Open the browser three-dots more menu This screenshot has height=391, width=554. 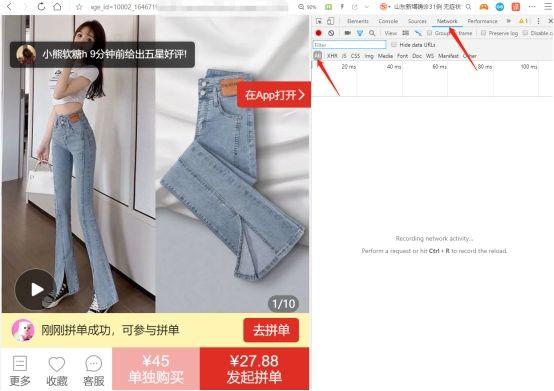tap(532, 7)
